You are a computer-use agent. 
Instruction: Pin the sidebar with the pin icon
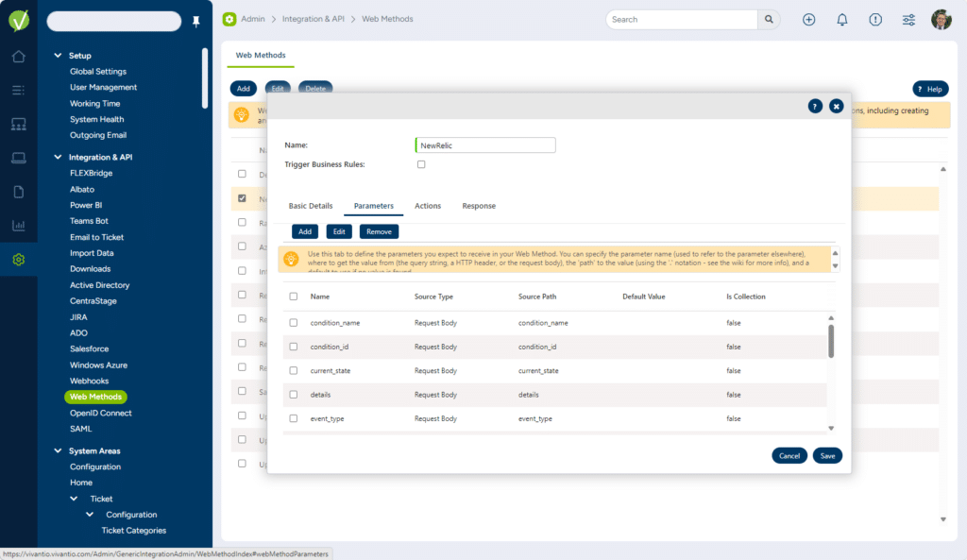point(196,21)
